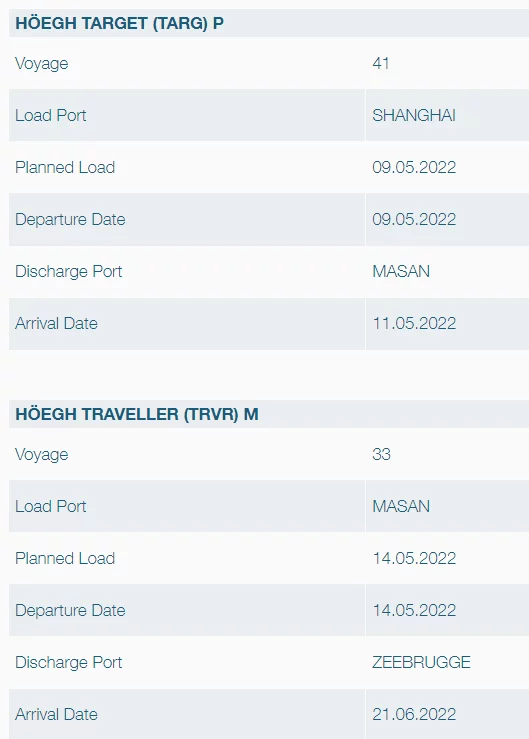
Task: Click Planned Load label in Höegh Target table
Action: point(65,167)
